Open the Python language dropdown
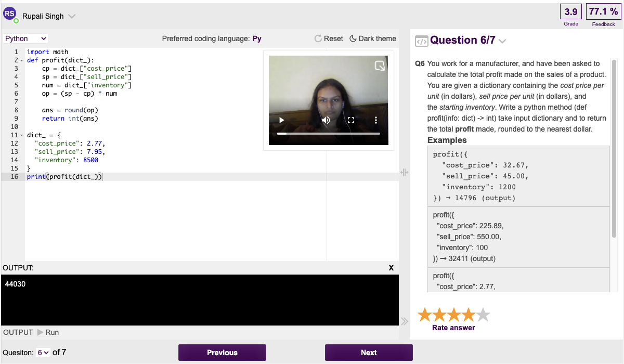 (25, 38)
